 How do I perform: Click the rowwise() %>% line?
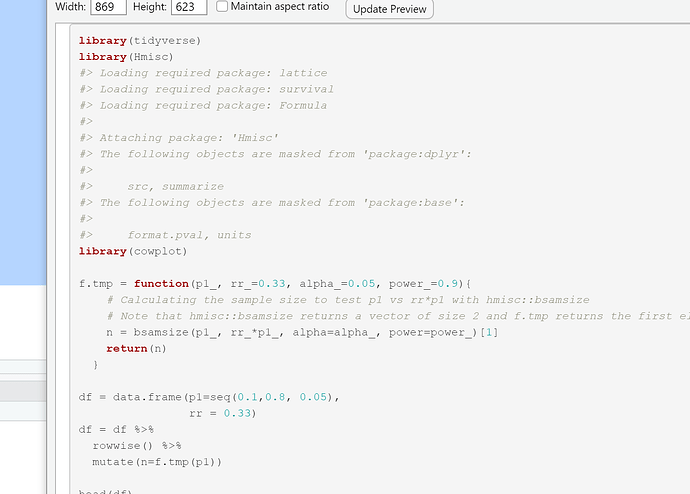tap(137, 446)
